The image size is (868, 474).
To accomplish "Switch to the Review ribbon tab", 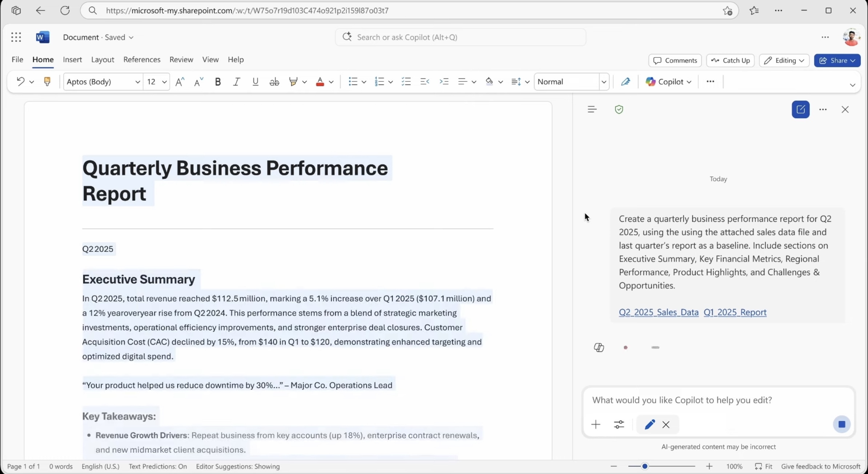I will (x=181, y=59).
